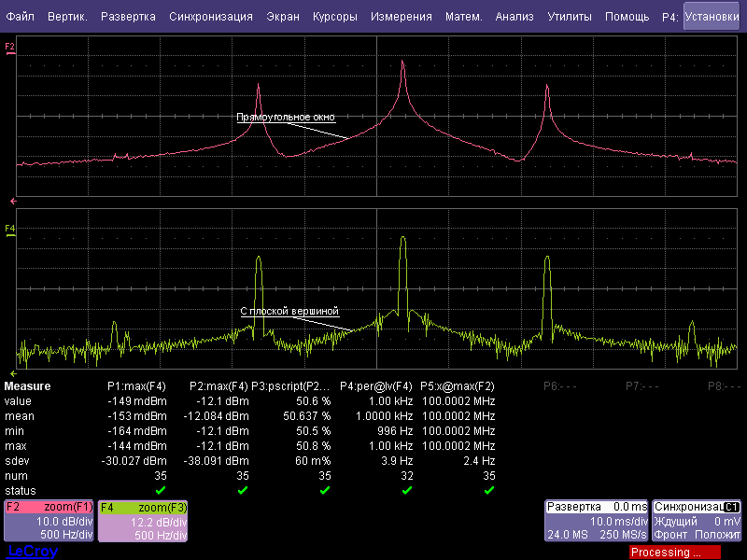Expand the Матем. menu
This screenshot has width=747, height=560.
point(464,17)
